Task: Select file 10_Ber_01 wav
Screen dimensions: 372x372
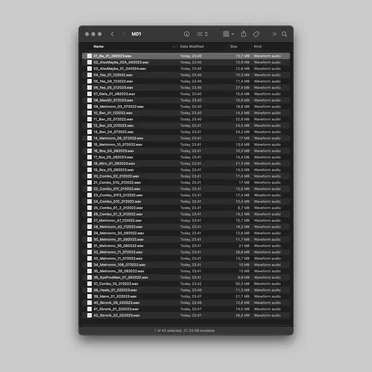Action: pyautogui.click(x=186, y=113)
